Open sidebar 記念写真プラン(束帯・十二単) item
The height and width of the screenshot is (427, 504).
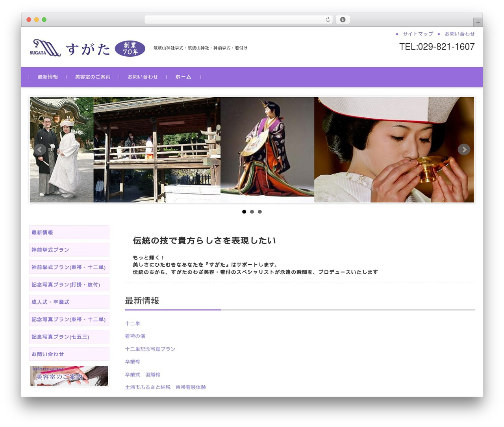(69, 319)
